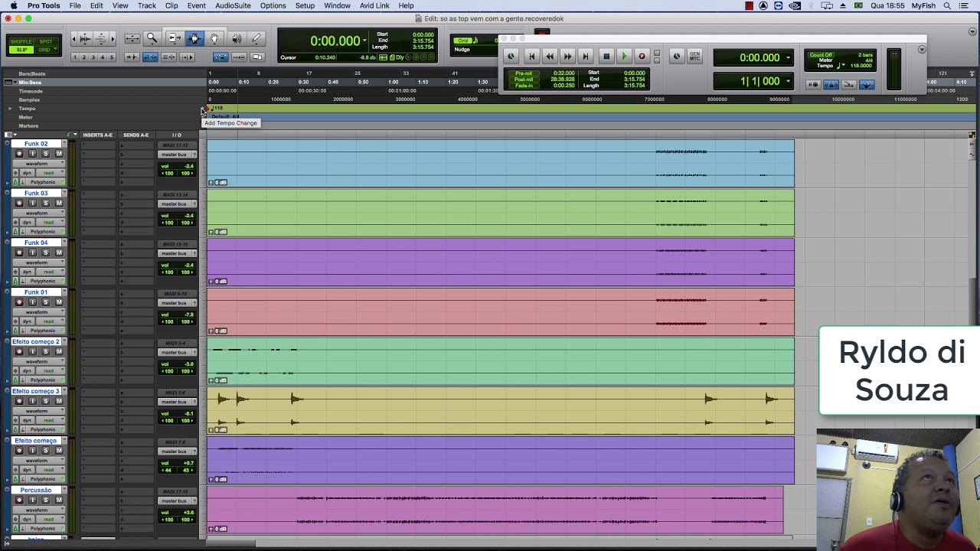Arm the transport Record button

coord(642,56)
